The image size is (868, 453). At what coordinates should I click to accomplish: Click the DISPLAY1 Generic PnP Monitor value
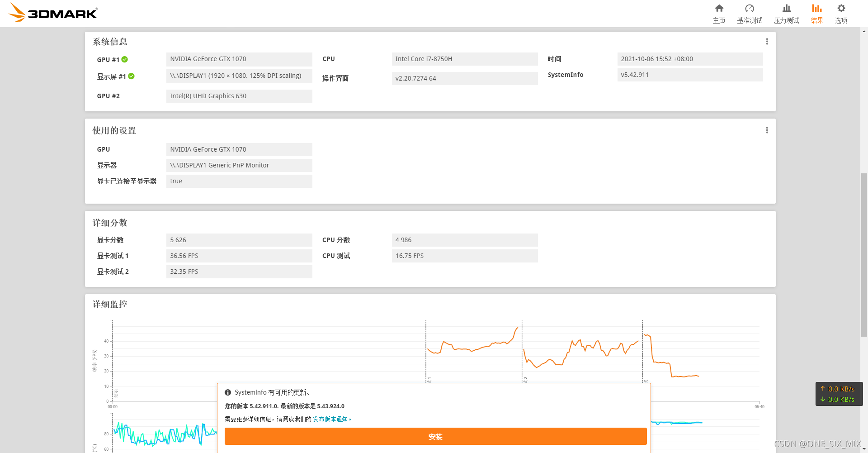tap(239, 165)
